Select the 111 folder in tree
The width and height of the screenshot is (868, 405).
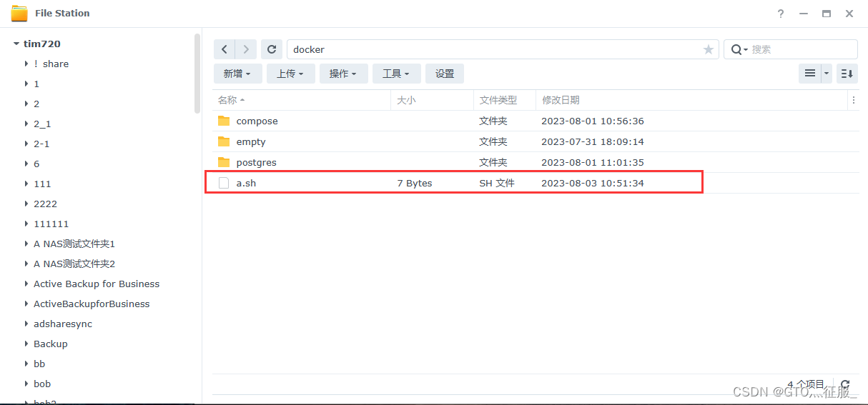42,184
